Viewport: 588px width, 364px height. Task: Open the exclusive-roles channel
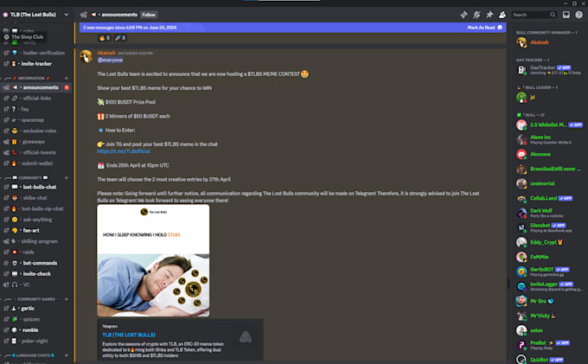pos(36,131)
